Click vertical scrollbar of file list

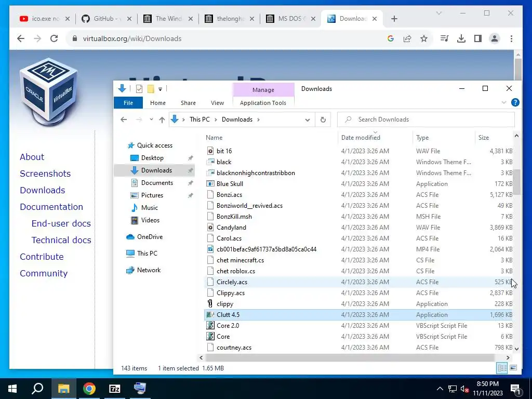click(x=516, y=182)
